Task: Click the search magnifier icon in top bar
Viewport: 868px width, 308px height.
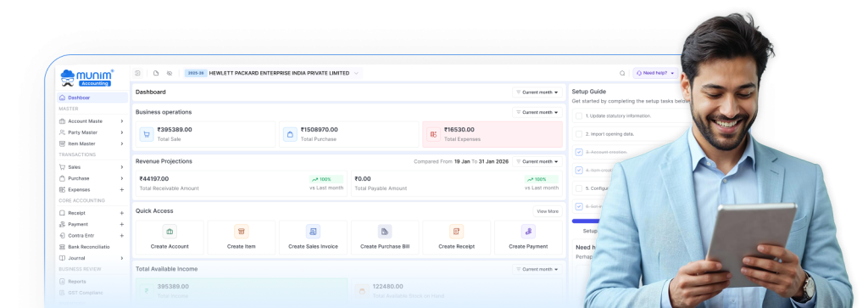Action: pyautogui.click(x=622, y=73)
